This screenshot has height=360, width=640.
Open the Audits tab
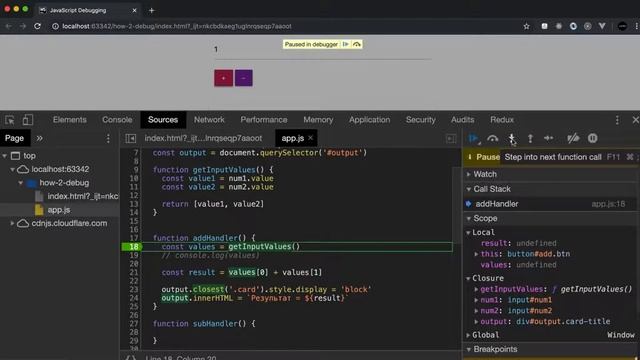[462, 120]
